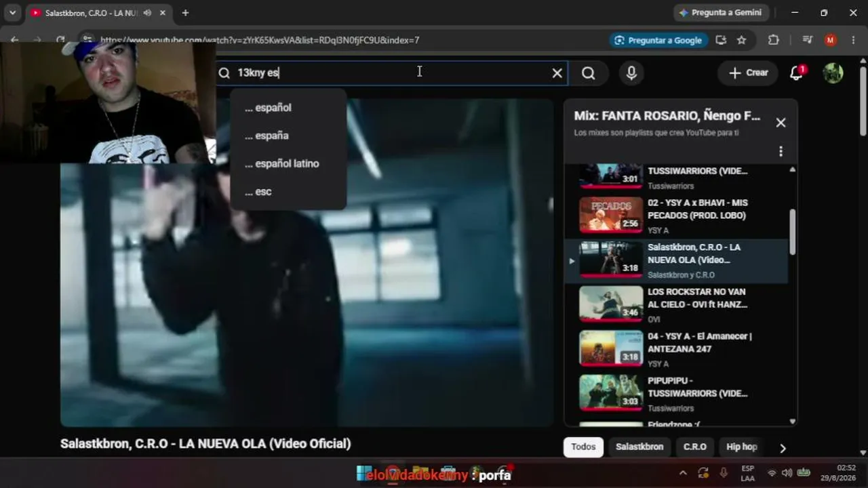This screenshot has height=488, width=868.
Task: Play the 3:03 'PIPUPIPU - TUSSIWARRIORS' playlist entry
Action: [x=677, y=393]
